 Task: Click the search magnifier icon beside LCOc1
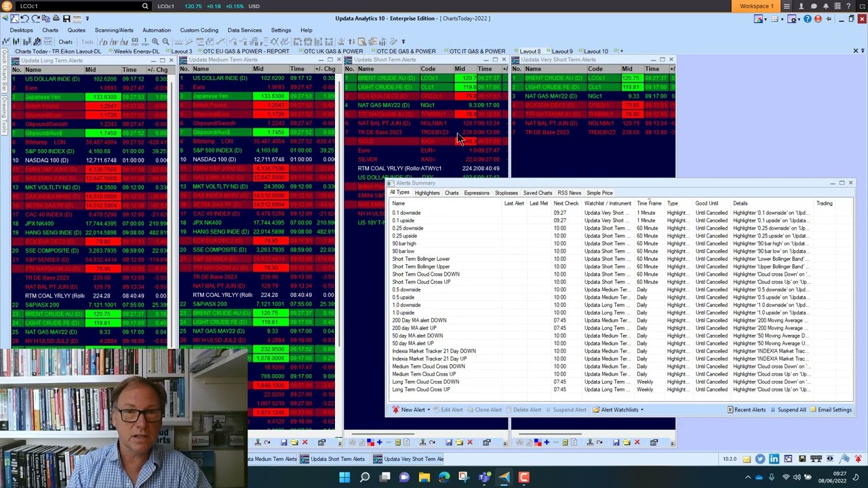pos(145,6)
